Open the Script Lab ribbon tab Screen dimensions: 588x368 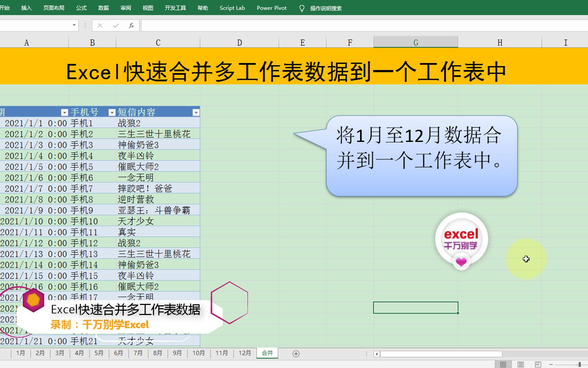tap(232, 8)
